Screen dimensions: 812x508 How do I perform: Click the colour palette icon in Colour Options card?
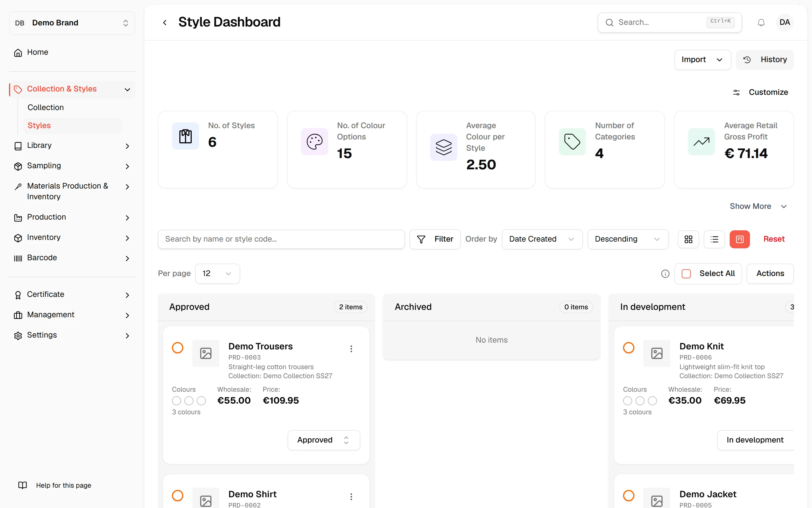click(x=314, y=142)
